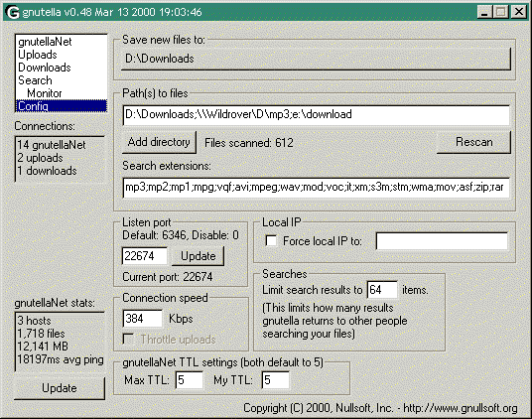Click the '1 downloads' connections entry
The width and height of the screenshot is (532, 419).
(48, 171)
